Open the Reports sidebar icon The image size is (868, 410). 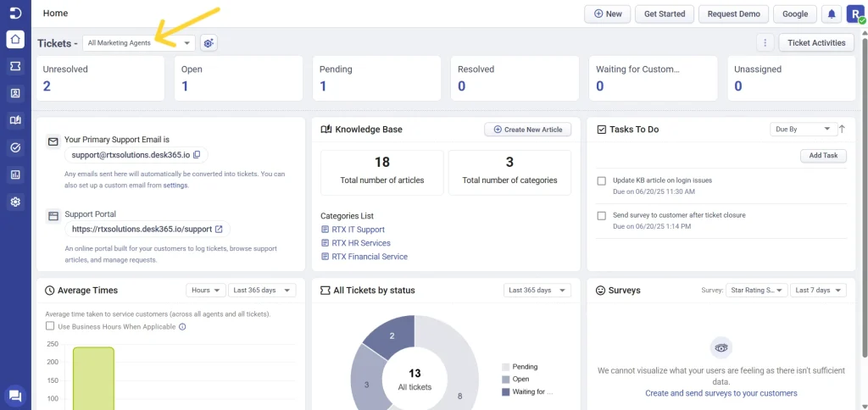tap(15, 175)
